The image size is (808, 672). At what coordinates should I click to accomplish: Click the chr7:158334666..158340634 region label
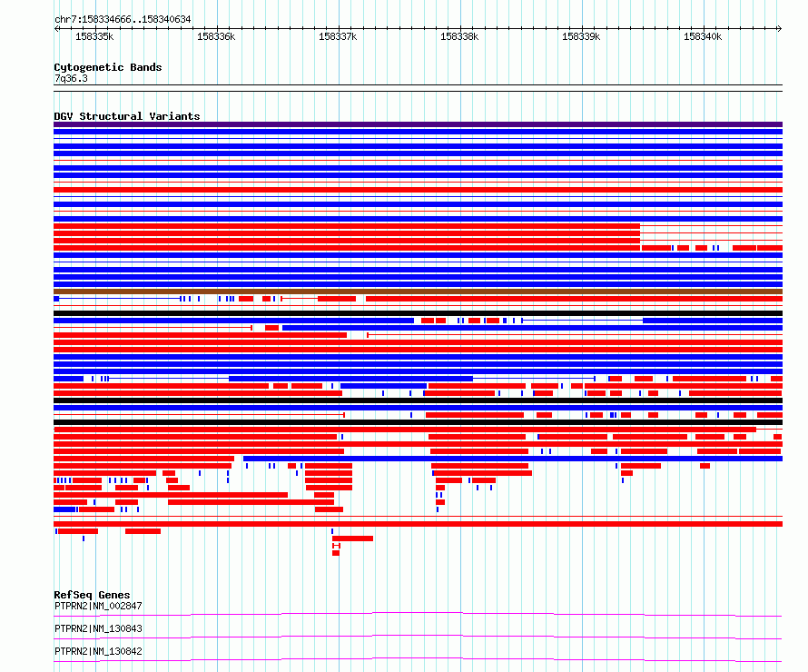(123, 19)
